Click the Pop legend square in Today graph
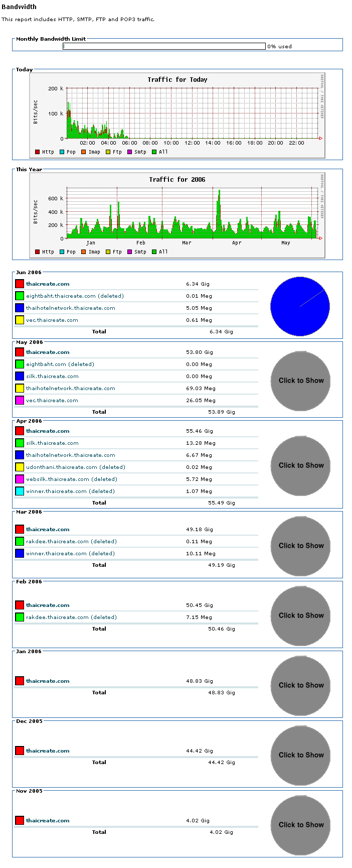352x868 pixels. click(x=62, y=152)
